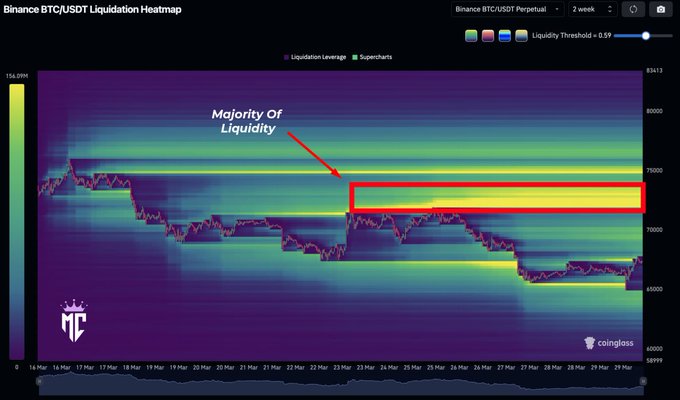Select the yellow-to-navy heatmap color scheme swatch

(521, 36)
